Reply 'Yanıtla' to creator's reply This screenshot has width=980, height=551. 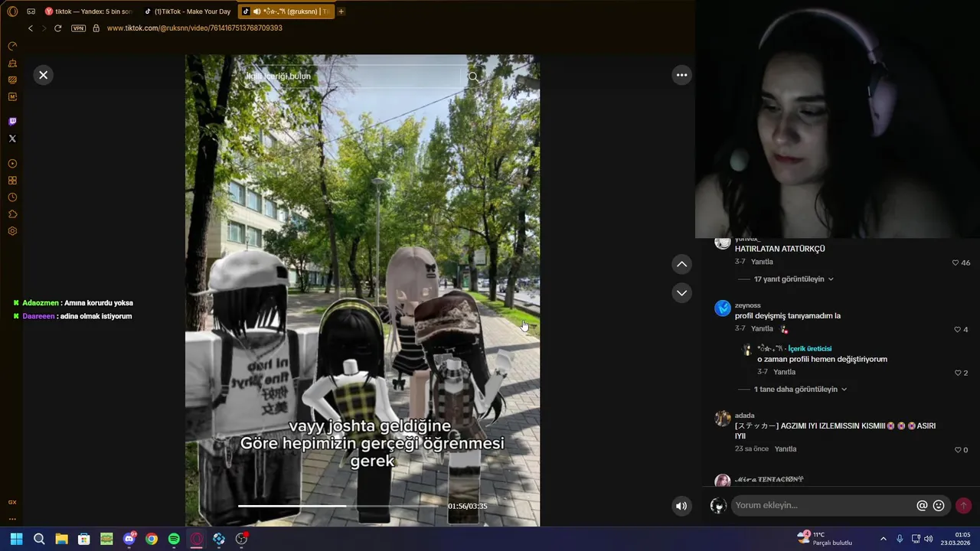(785, 372)
